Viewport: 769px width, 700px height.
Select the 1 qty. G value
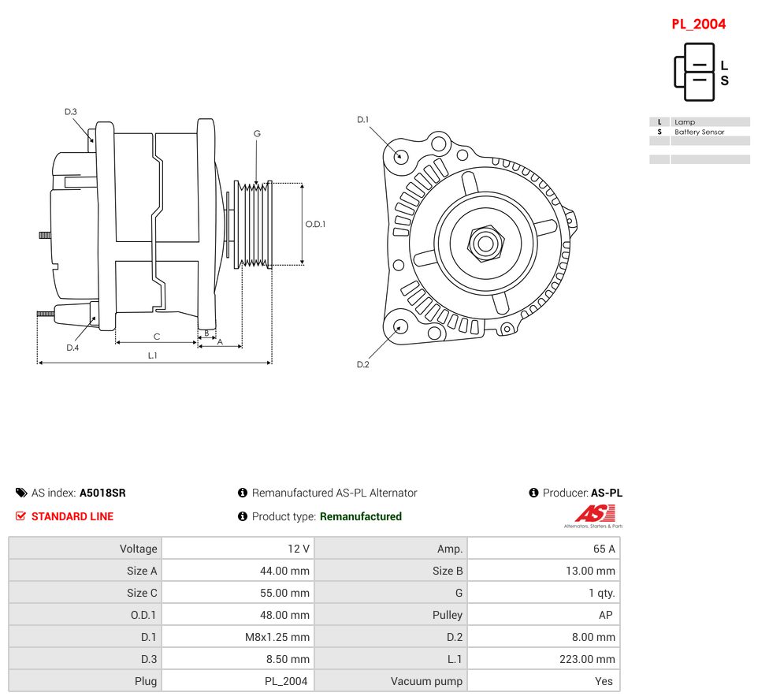pyautogui.click(x=602, y=593)
